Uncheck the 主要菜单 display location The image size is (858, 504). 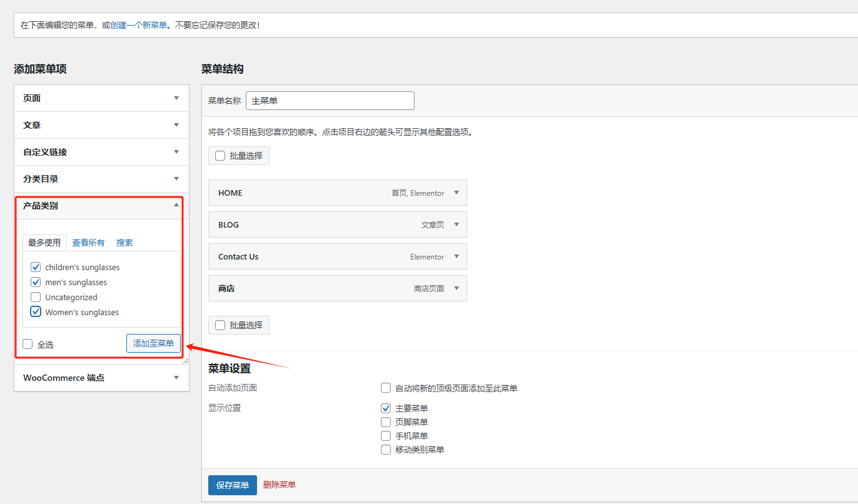point(386,408)
